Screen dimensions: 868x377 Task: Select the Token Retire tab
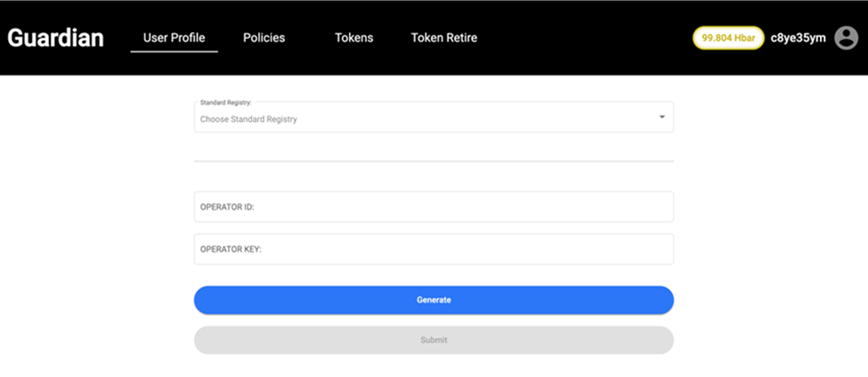pyautogui.click(x=443, y=38)
